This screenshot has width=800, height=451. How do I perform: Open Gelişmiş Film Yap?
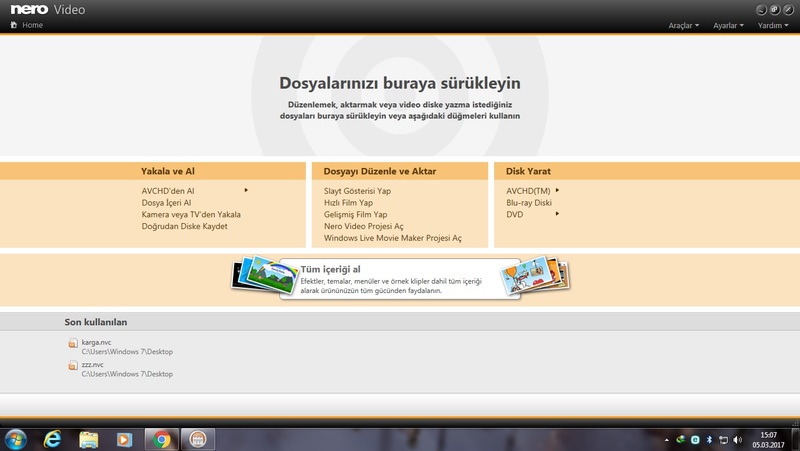tap(355, 214)
